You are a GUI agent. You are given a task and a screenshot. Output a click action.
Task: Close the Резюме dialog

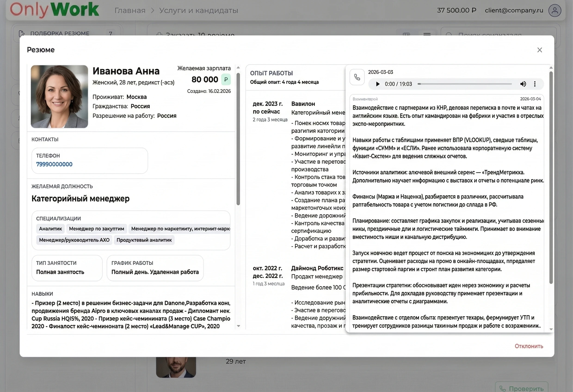(x=540, y=50)
